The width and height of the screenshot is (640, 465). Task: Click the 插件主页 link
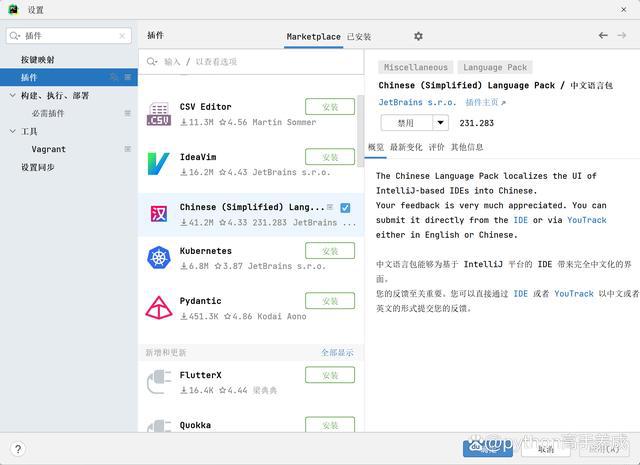tap(485, 102)
